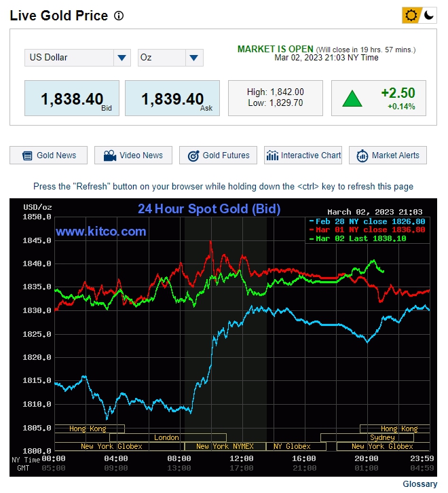Click the USD/oz axis label
The width and height of the screenshot is (448, 493).
point(37,207)
